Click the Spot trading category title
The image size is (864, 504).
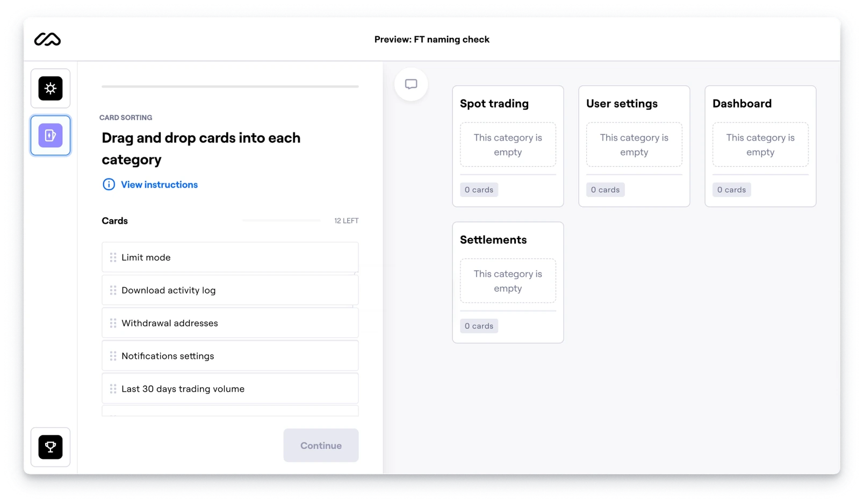pos(494,103)
